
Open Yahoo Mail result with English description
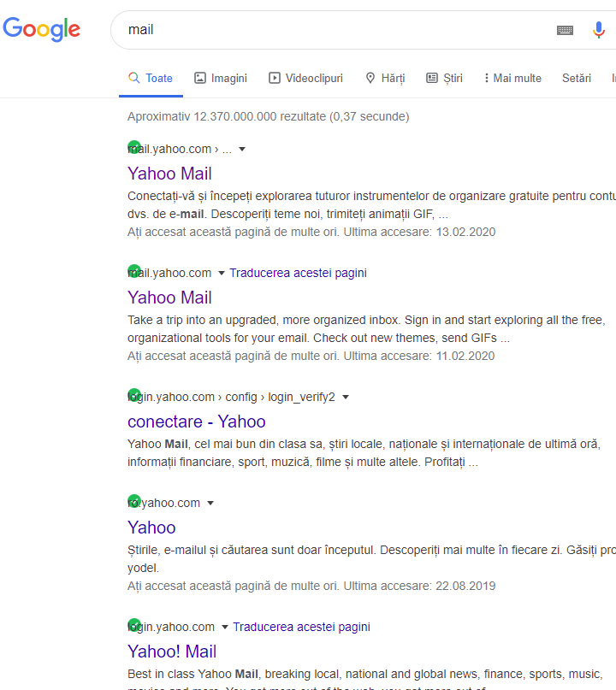[169, 298]
